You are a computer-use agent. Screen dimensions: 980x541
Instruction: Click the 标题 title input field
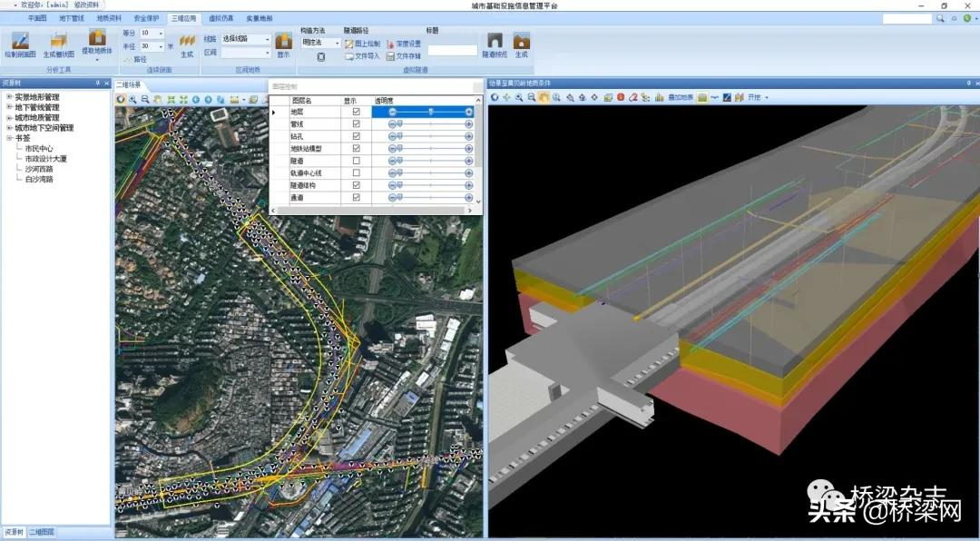click(453, 50)
